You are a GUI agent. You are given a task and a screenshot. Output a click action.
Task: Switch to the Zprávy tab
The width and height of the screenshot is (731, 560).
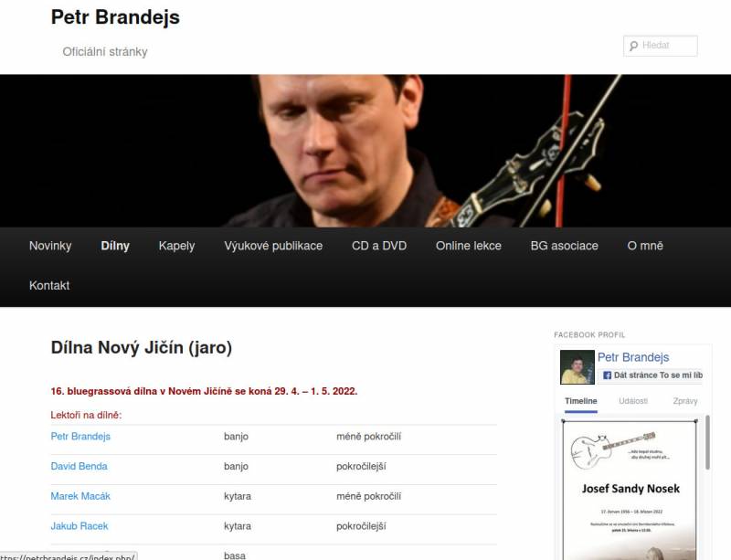click(684, 401)
